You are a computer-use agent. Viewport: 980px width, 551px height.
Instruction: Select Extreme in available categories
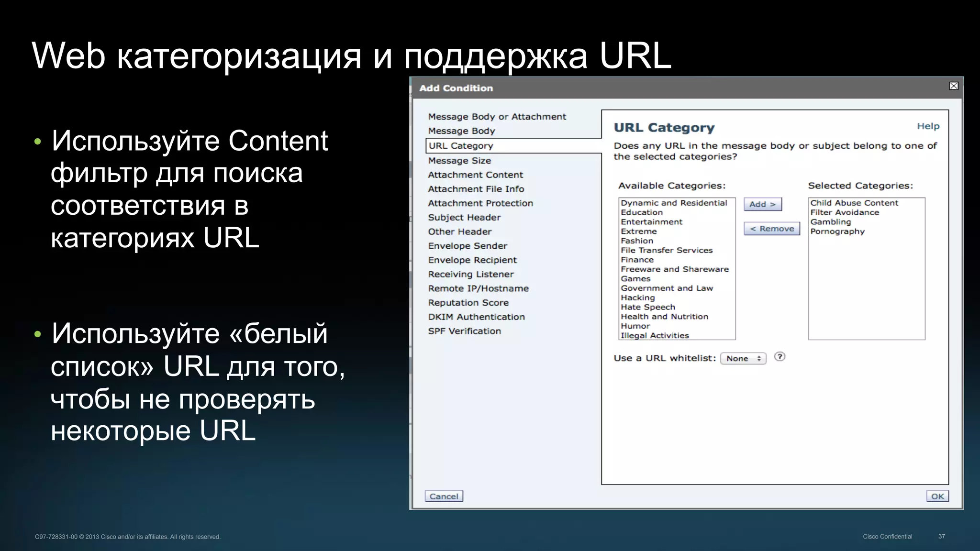(x=677, y=231)
